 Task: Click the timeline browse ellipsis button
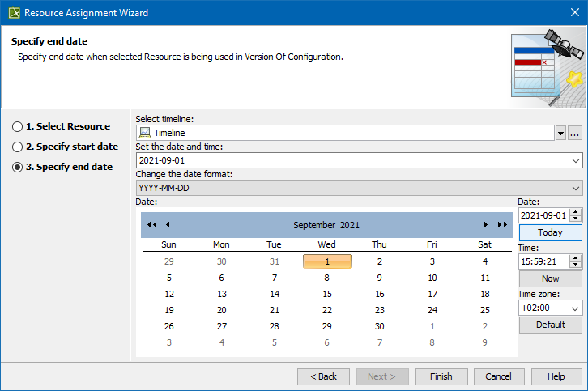coord(575,133)
